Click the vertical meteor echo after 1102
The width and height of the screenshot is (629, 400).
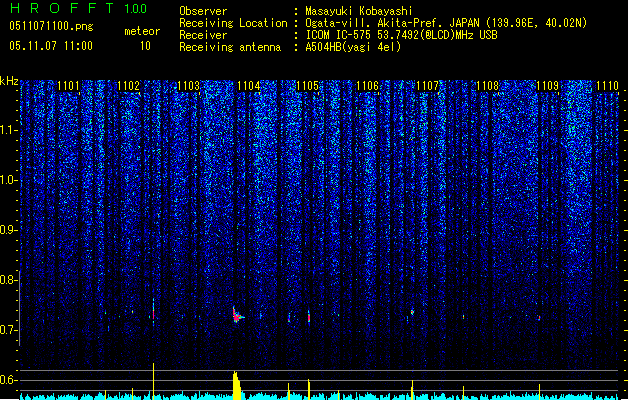[x=153, y=309]
